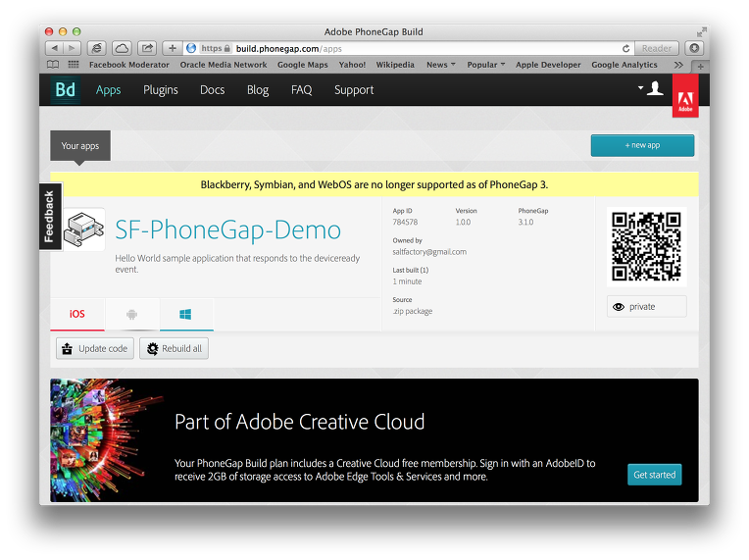Viewport: 749px width, 560px height.
Task: Select the Android platform icon tab
Action: click(131, 314)
